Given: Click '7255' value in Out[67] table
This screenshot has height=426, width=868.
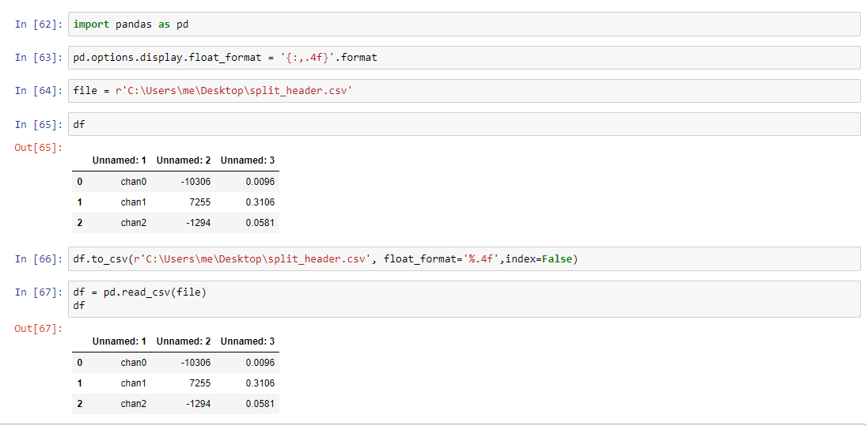Looking at the screenshot, I should click(200, 383).
